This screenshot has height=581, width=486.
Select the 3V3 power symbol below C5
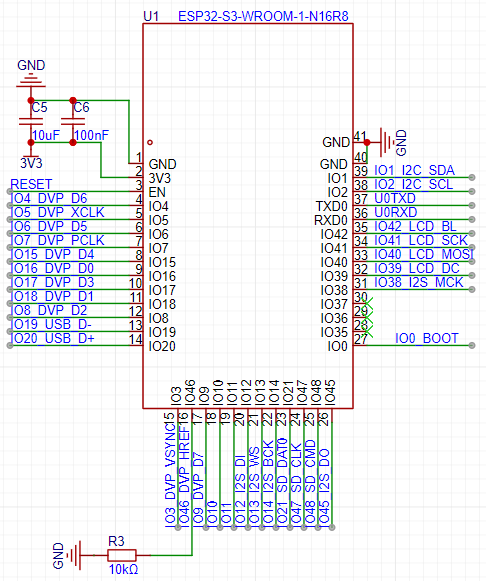[31, 157]
